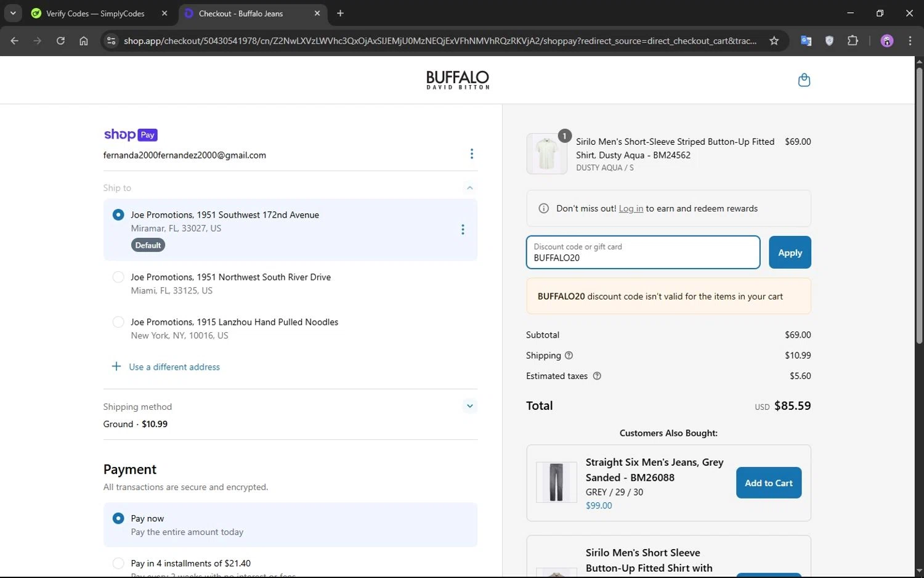
Task: Click the shipping help question icon
Action: click(569, 356)
